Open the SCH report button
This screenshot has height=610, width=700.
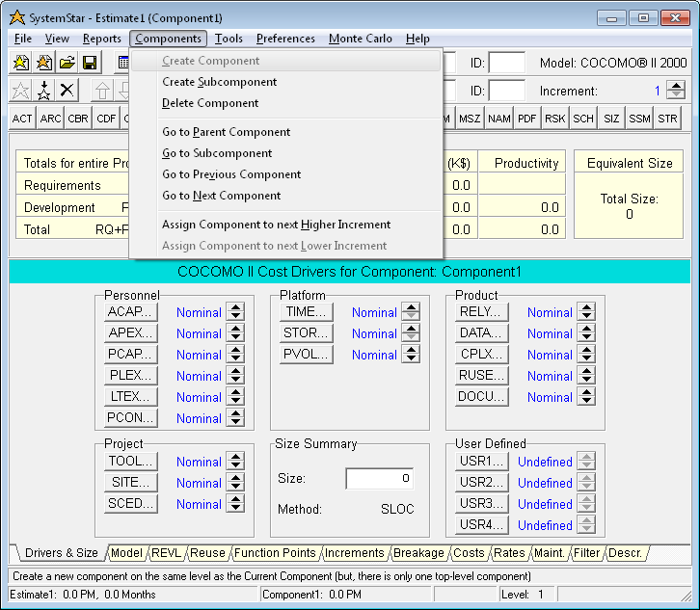pyautogui.click(x=583, y=119)
